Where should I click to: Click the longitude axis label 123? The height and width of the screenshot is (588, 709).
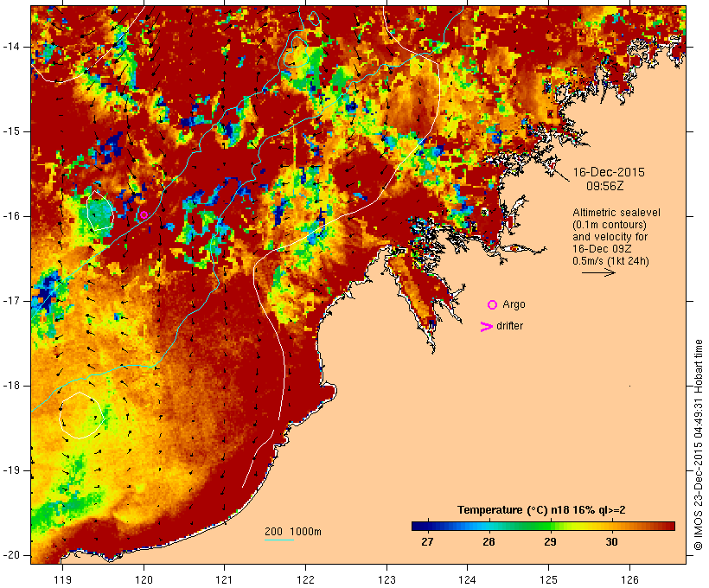(x=386, y=579)
